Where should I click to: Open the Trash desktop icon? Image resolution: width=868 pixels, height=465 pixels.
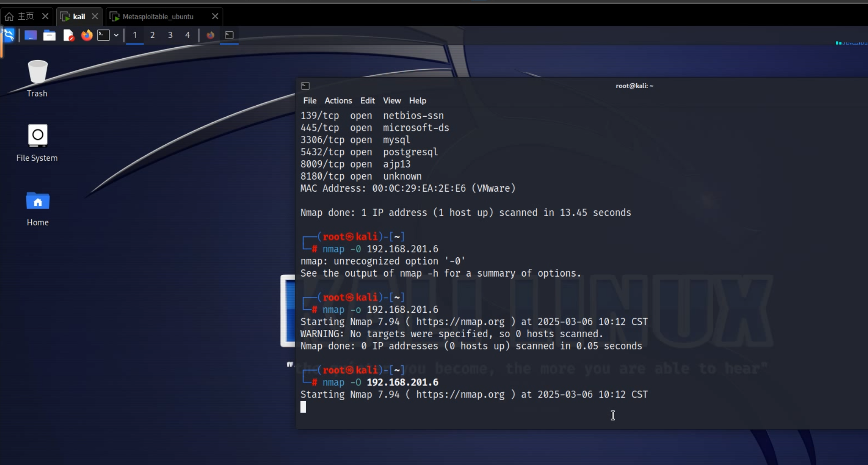(x=37, y=79)
